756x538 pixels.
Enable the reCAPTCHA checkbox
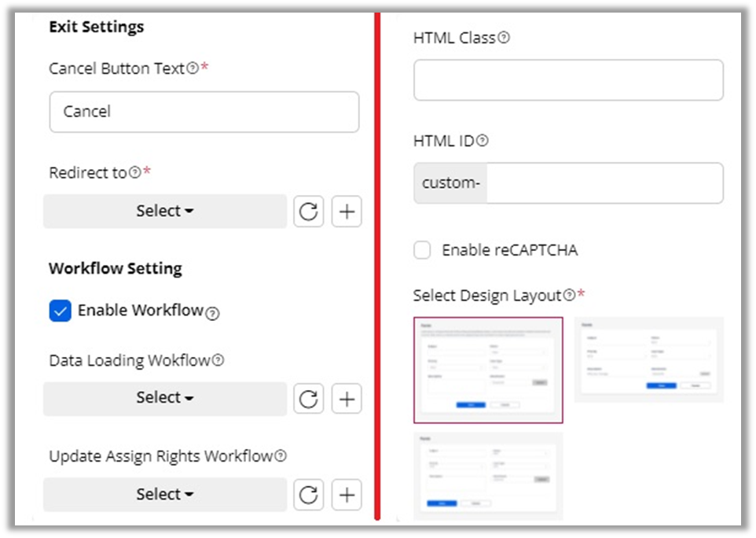tap(423, 251)
